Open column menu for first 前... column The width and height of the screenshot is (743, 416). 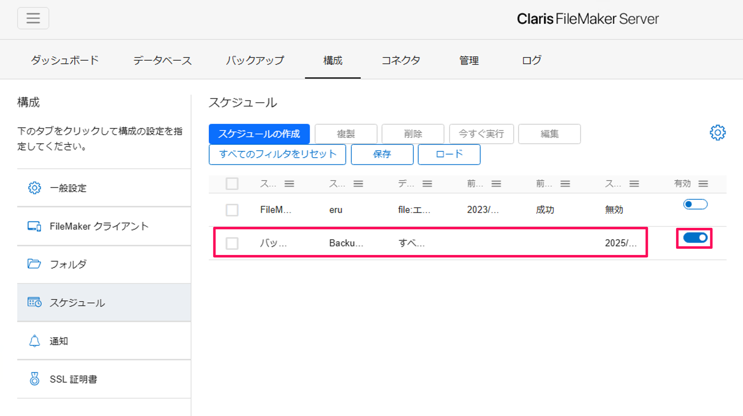click(x=496, y=184)
